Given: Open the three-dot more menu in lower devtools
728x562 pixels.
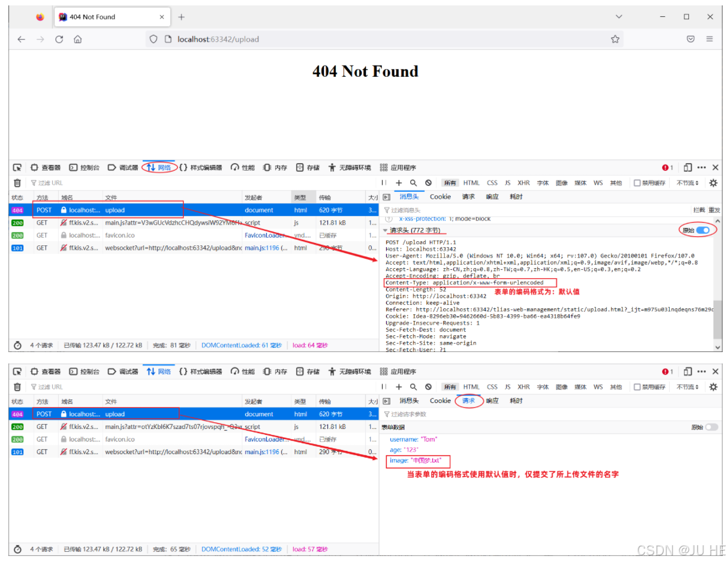Looking at the screenshot, I should pyautogui.click(x=702, y=372).
